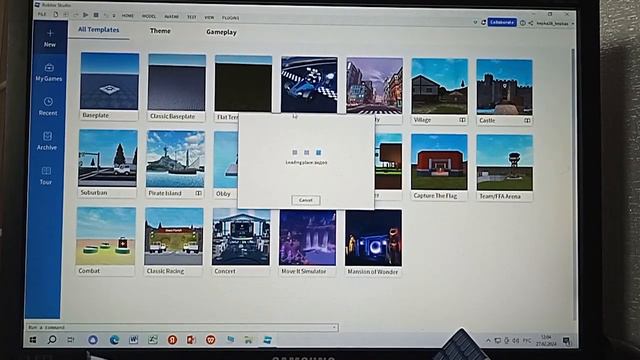Viewport: 640px width, 360px height.
Task: Choose the Baseplate template
Action: click(109, 86)
